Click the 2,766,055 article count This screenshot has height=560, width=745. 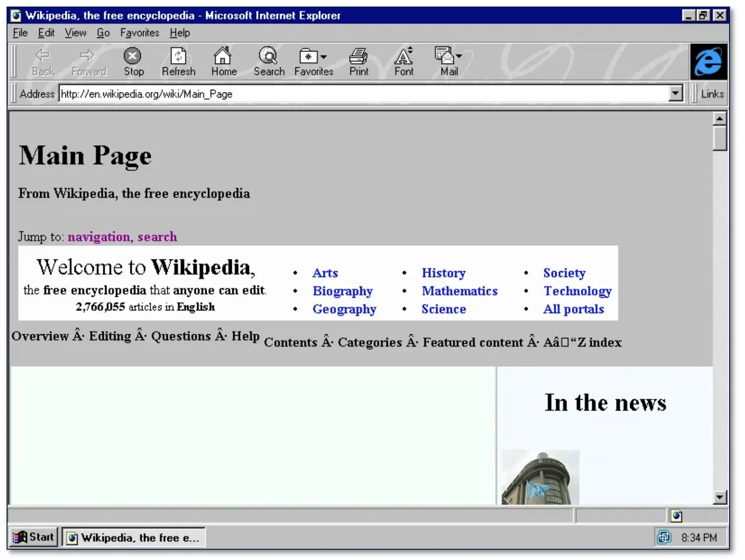100,307
